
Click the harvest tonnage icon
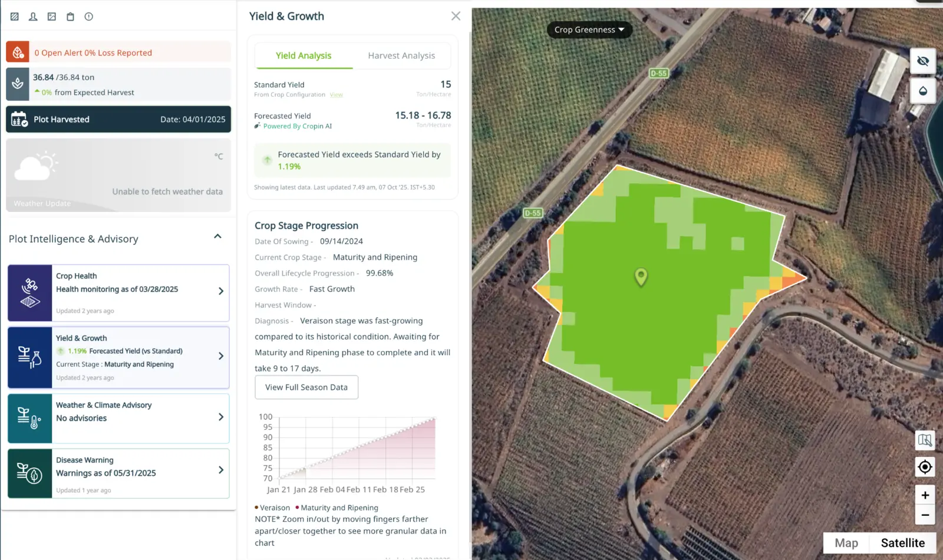click(18, 84)
